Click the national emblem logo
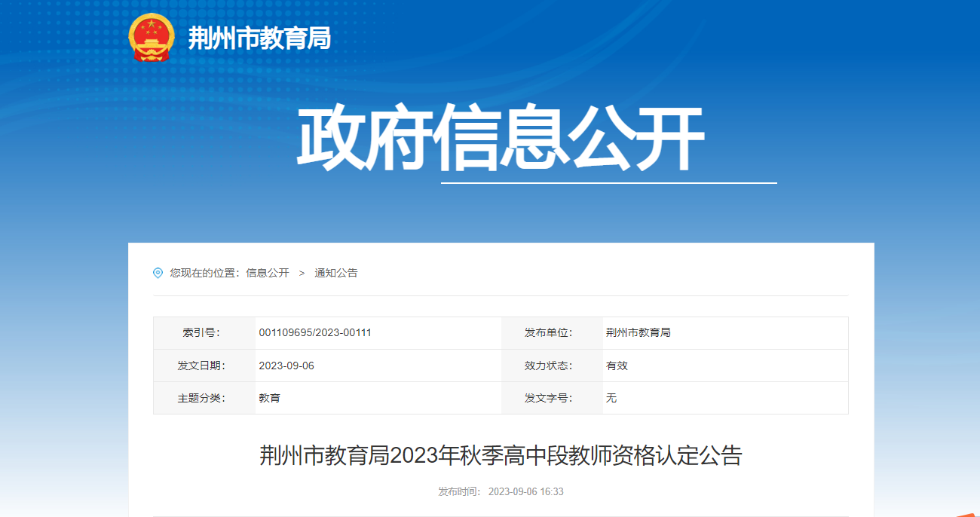Image resolution: width=980 pixels, height=517 pixels. pyautogui.click(x=151, y=37)
